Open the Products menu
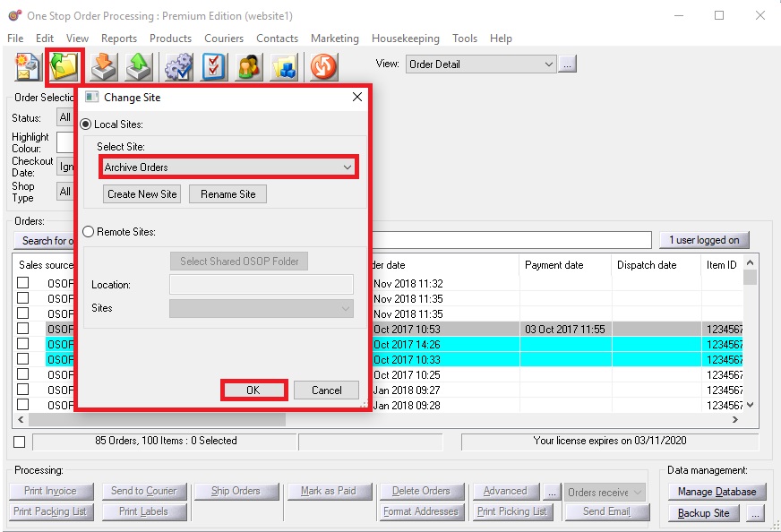Image resolution: width=781 pixels, height=532 pixels. point(170,39)
